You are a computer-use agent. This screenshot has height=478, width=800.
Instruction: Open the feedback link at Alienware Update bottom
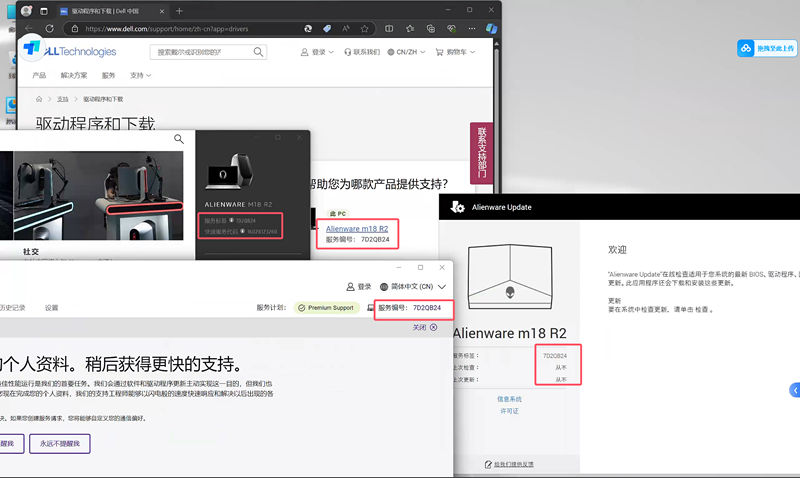[509, 464]
